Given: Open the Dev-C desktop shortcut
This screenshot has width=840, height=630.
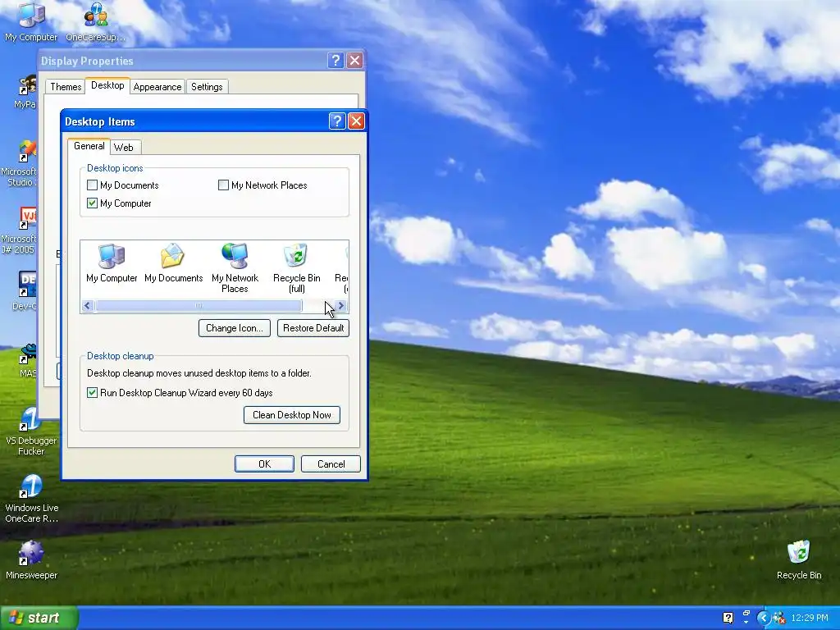Looking at the screenshot, I should coord(24,291).
